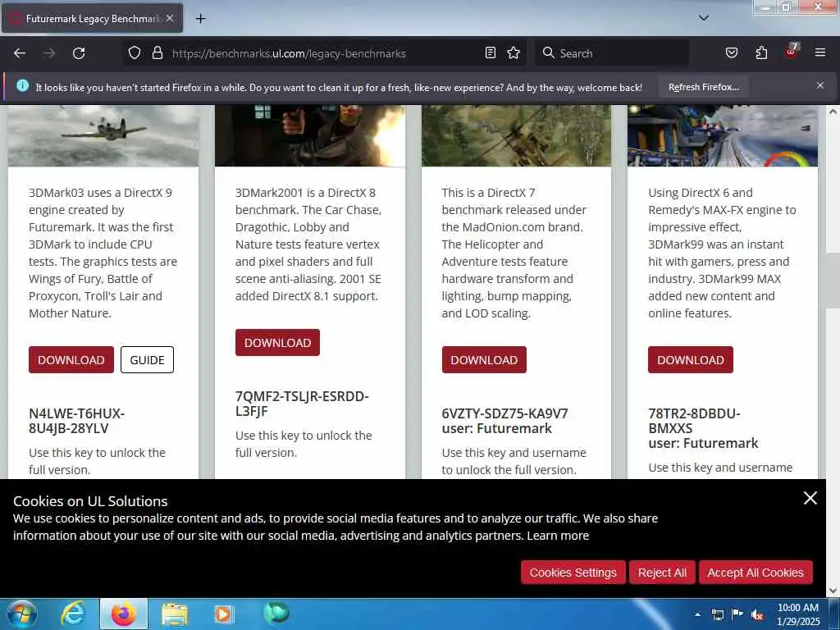Image resolution: width=840 pixels, height=630 pixels.
Task: Open the Firefox hamburger application menu
Action: [820, 52]
